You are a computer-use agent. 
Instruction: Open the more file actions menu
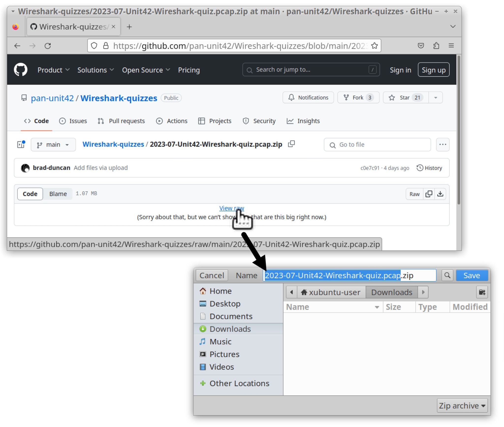[x=442, y=145]
